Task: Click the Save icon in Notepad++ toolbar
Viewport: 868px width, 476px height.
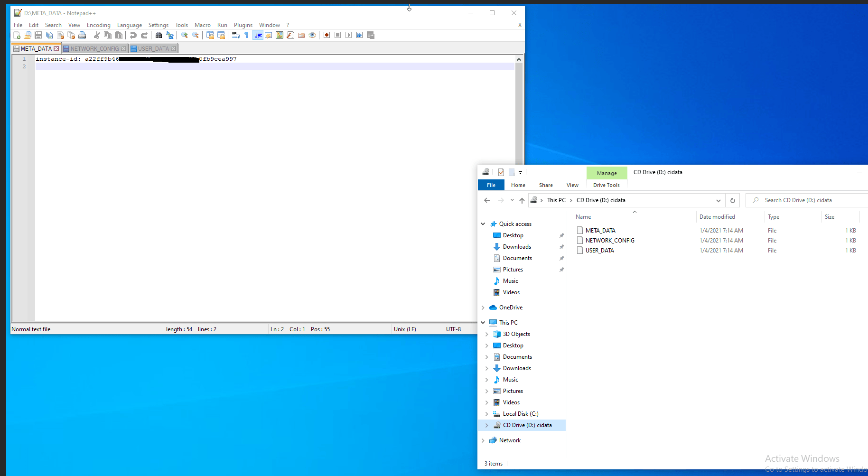Action: coord(38,35)
